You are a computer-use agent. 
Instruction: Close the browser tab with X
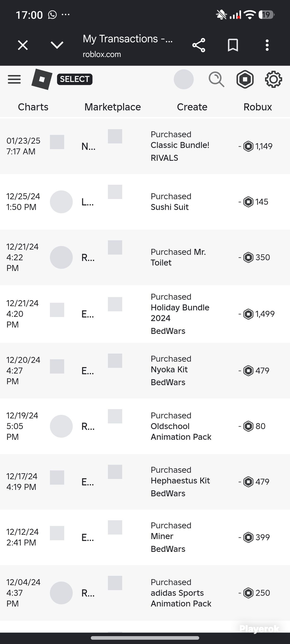(x=23, y=45)
